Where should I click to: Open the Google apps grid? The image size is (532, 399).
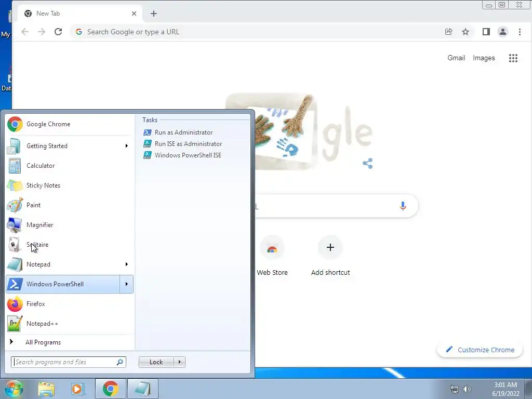coord(513,58)
